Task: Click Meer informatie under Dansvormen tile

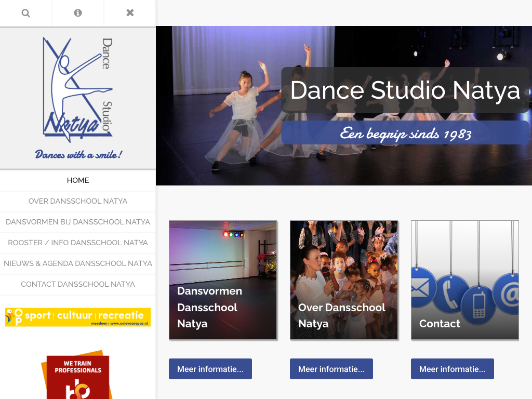Action: pyautogui.click(x=210, y=369)
